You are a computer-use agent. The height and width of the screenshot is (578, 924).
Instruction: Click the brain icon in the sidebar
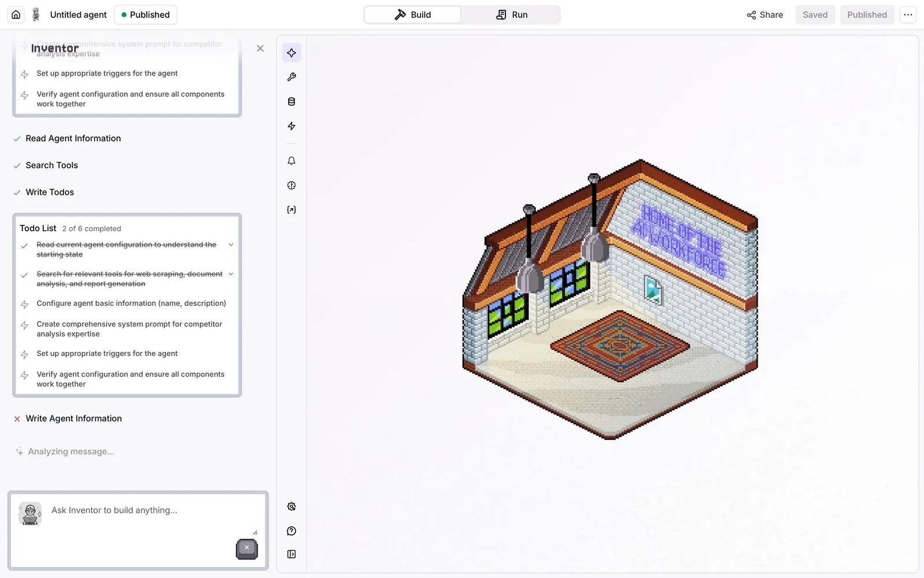[x=292, y=186]
